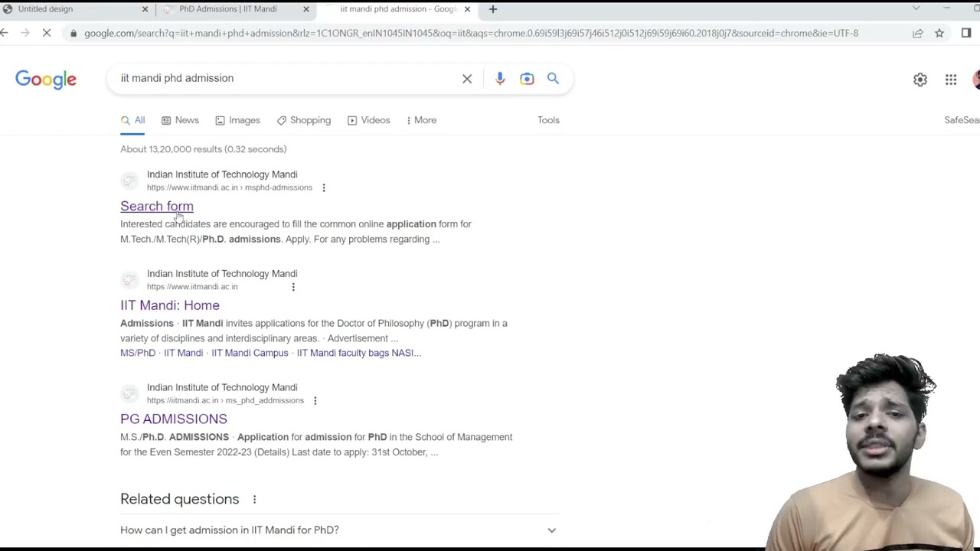Open a new browser tab
980x551 pixels.
[x=493, y=9]
